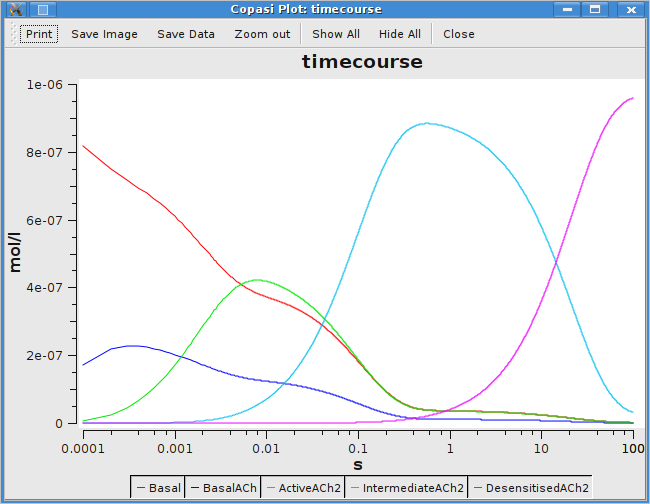
Task: Toggle ActiveACh2 curve visibility
Action: pos(303,488)
